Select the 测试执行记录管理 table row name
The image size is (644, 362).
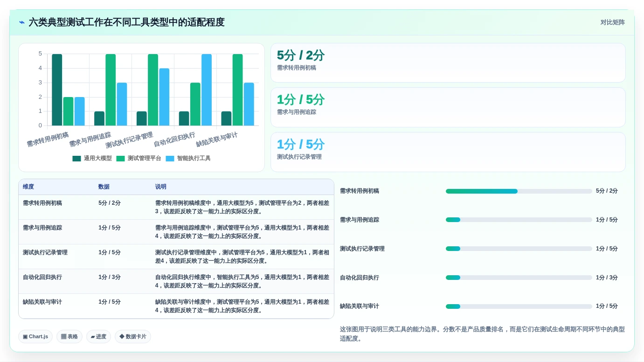[x=45, y=252]
